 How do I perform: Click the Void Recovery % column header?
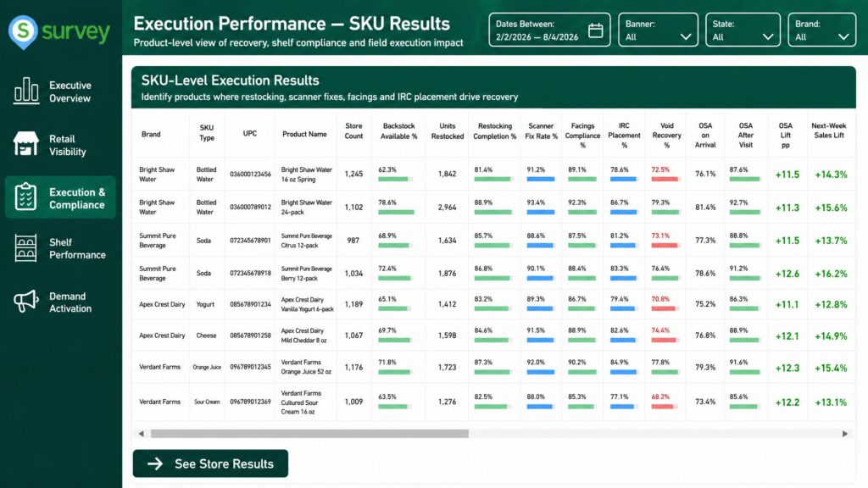(666, 136)
